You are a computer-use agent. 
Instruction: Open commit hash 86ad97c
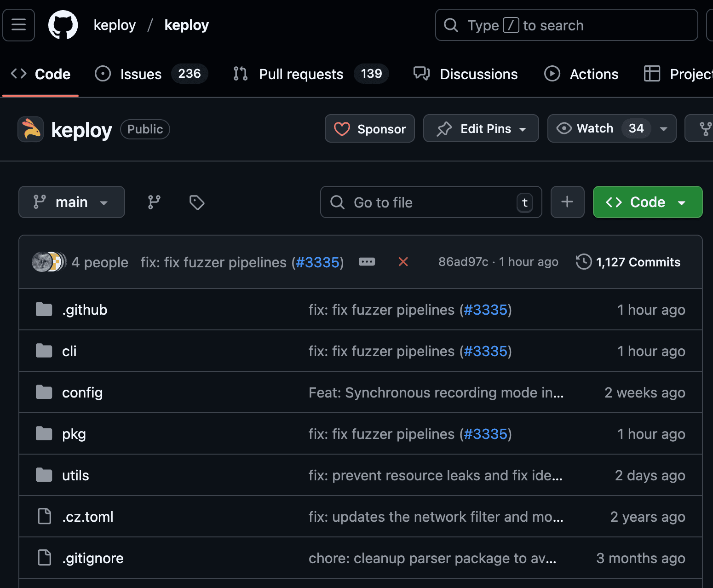click(463, 262)
